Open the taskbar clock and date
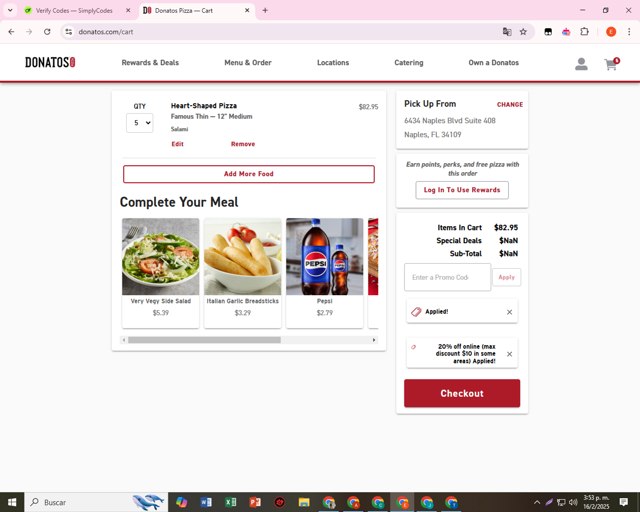The height and width of the screenshot is (512, 640). (x=596, y=502)
